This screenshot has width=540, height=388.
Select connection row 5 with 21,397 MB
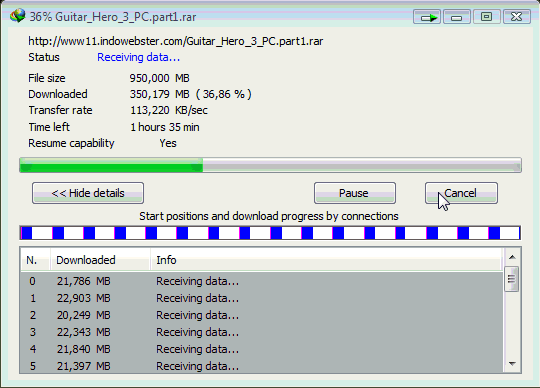coord(262,366)
